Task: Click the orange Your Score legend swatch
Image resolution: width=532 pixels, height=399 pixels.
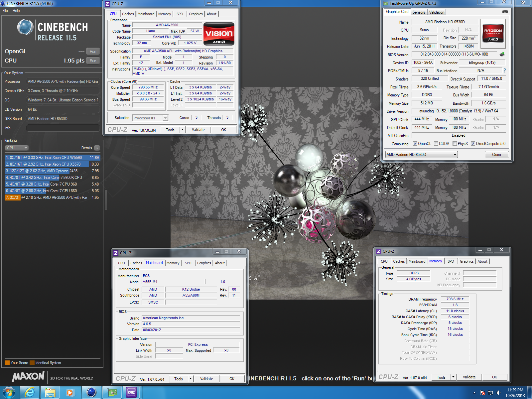Action: tap(7, 363)
